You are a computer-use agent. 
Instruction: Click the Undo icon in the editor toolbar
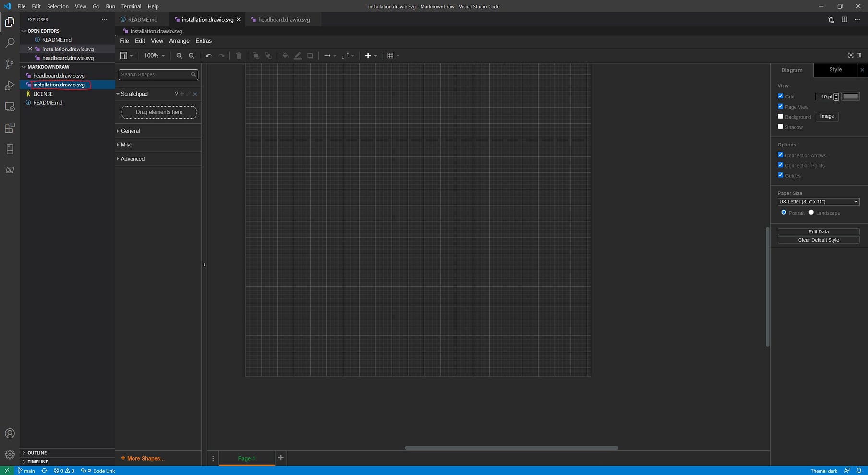[208, 55]
